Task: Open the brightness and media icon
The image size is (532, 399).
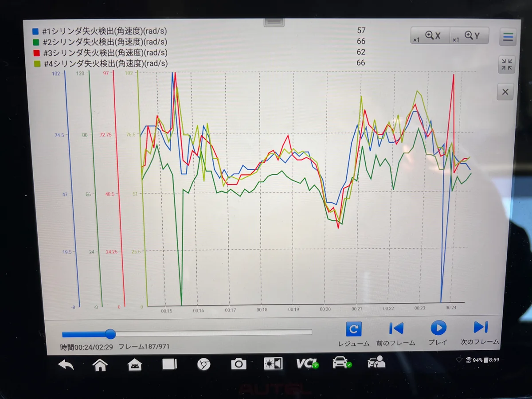Action: coord(273,364)
